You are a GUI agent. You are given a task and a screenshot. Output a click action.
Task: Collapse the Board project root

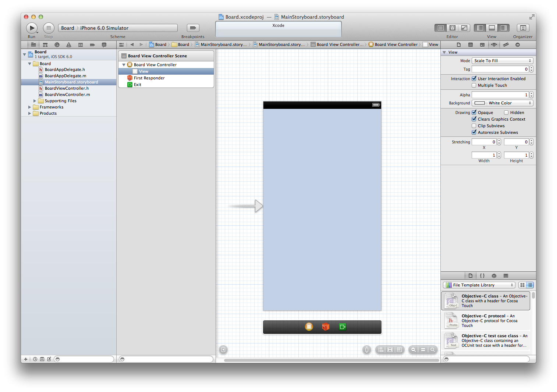click(x=25, y=54)
